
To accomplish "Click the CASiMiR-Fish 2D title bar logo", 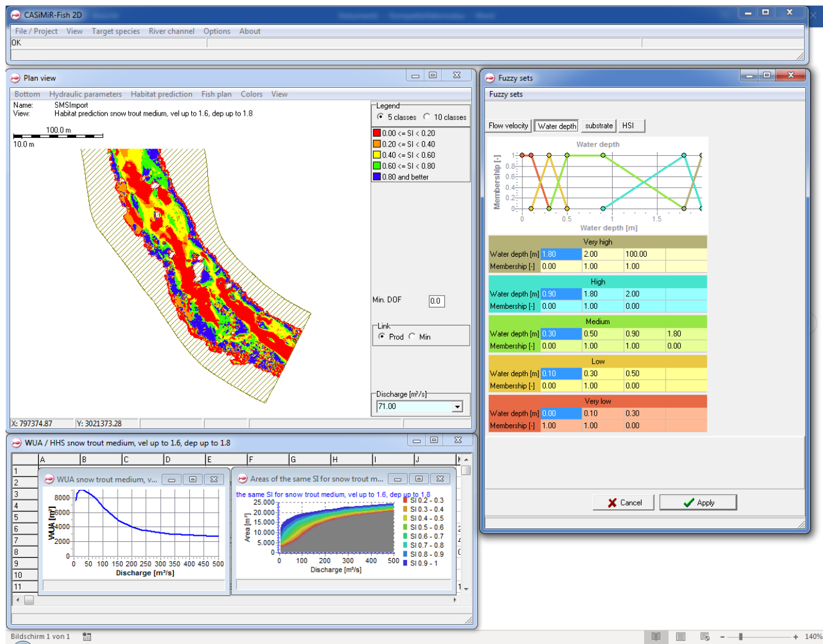I will pos(15,15).
